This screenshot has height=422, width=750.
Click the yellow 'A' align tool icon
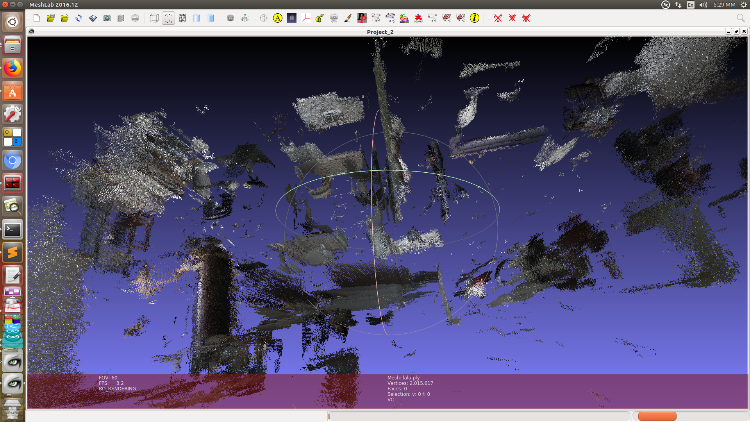[277, 18]
